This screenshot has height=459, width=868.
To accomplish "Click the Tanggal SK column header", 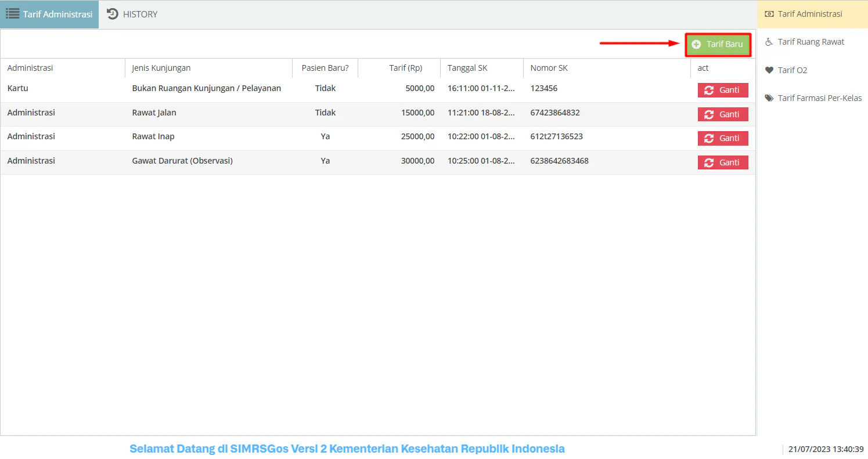I will [482, 68].
